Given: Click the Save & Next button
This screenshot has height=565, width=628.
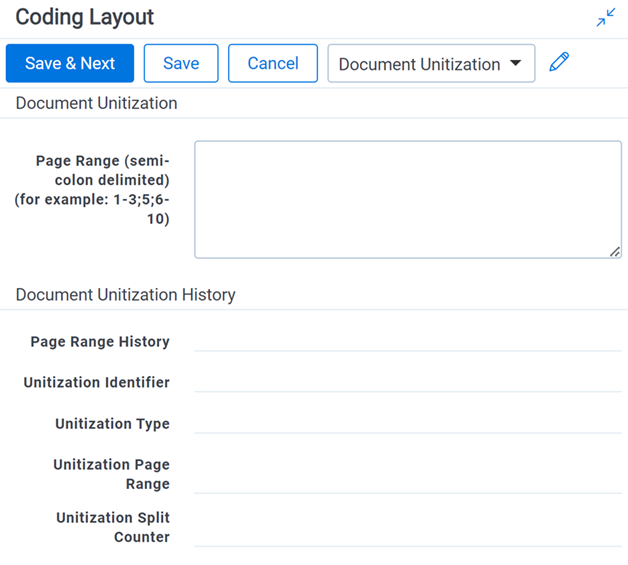Looking at the screenshot, I should click(70, 63).
